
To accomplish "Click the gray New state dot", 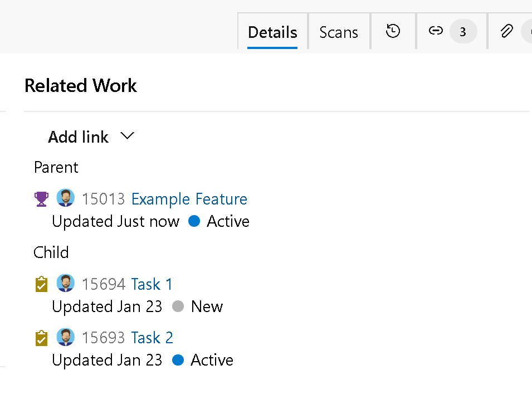I will (x=178, y=306).
